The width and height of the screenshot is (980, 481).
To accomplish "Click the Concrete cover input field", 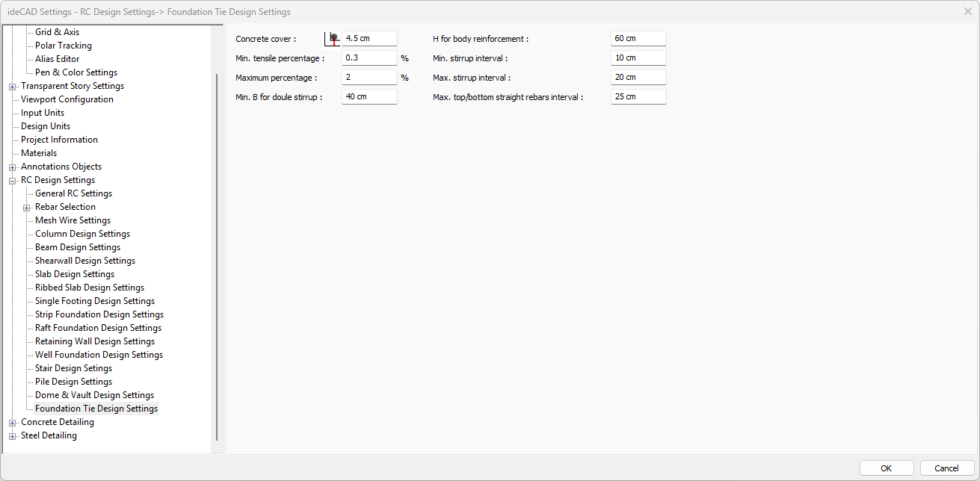I will 369,39.
